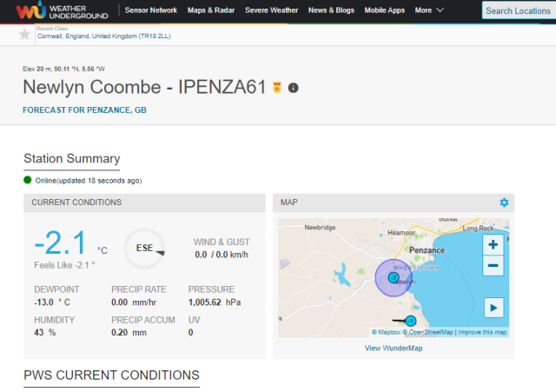
Task: Click the -2.1 temperature reading
Action: [x=60, y=243]
